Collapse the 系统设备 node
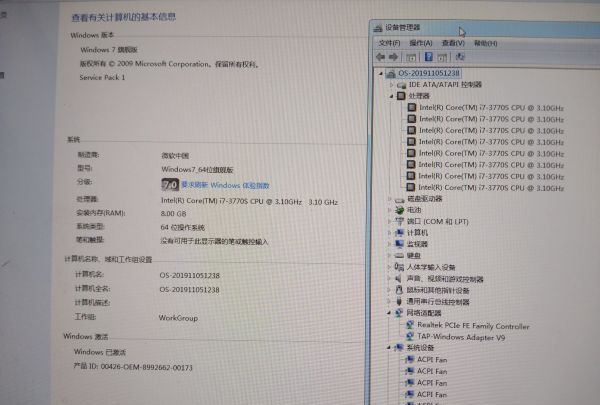This screenshot has height=405, width=600. [389, 348]
